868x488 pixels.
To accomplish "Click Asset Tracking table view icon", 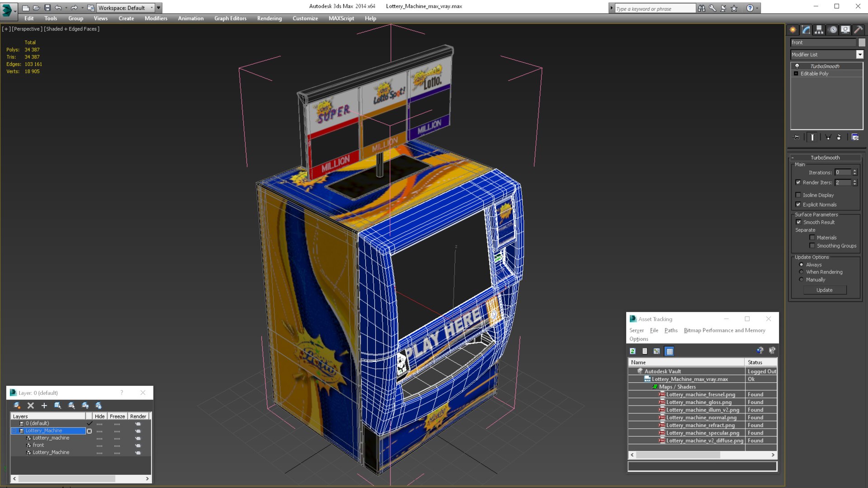I will click(x=670, y=351).
